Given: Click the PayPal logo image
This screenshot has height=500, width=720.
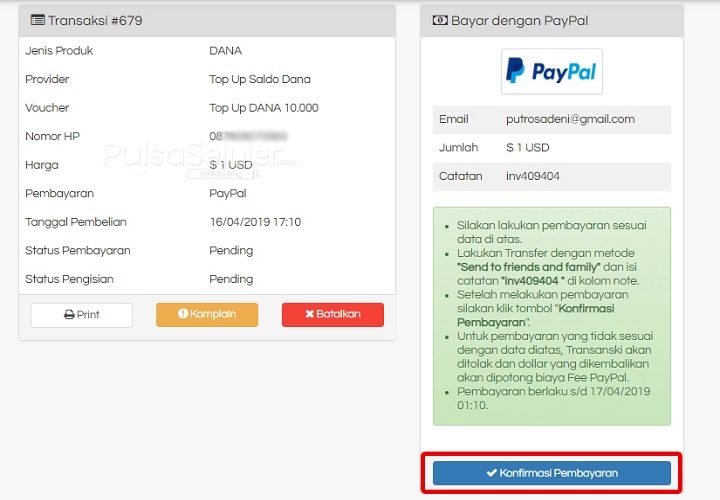Looking at the screenshot, I should point(551,72).
